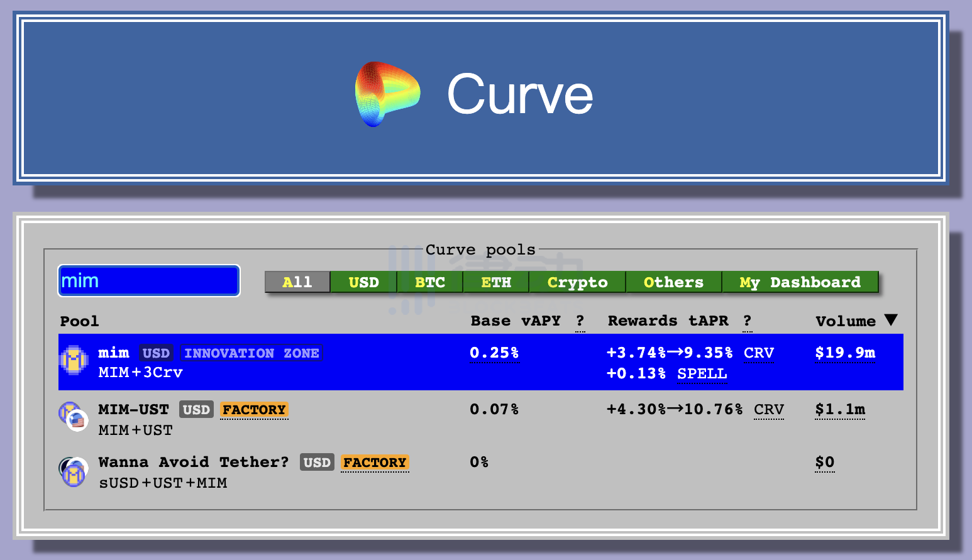This screenshot has width=972, height=560.
Task: Switch to the USD filter tab
Action: click(363, 282)
